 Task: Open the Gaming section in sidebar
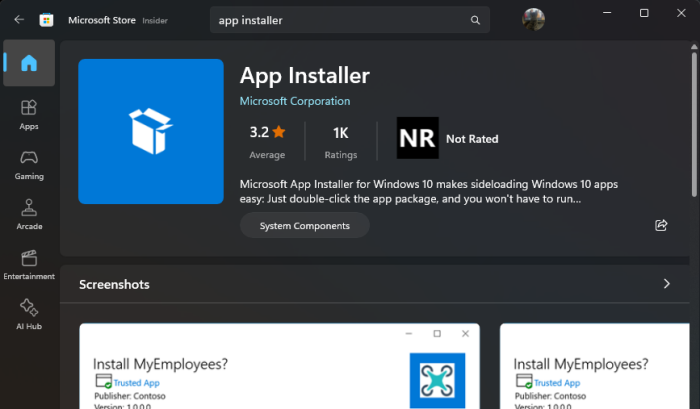(x=29, y=164)
